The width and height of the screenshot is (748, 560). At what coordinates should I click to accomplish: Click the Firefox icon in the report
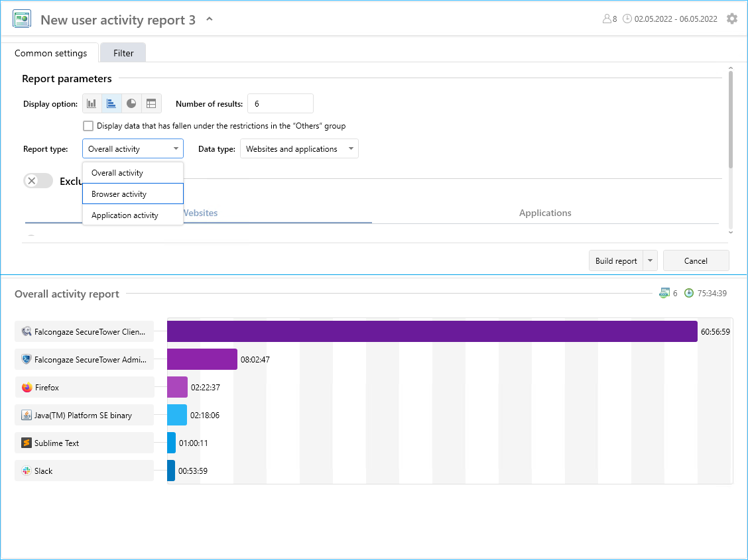coord(27,388)
